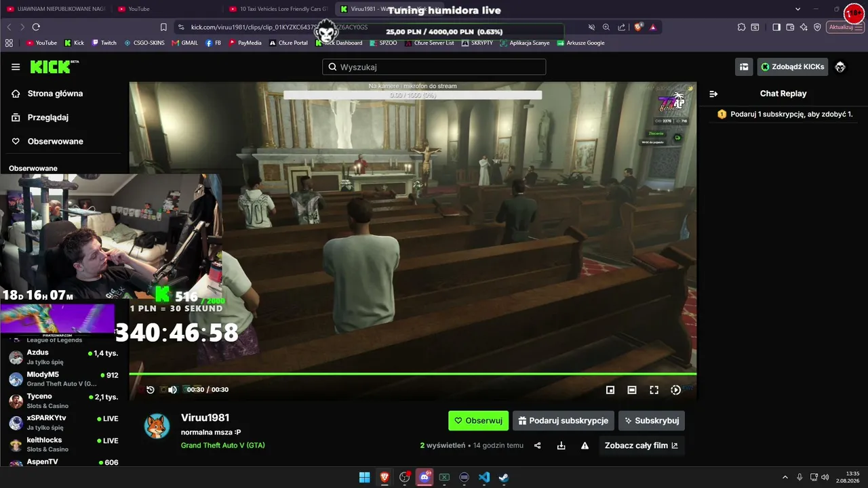868x488 pixels.
Task: Open browser extensions puzzle icon
Action: (741, 27)
